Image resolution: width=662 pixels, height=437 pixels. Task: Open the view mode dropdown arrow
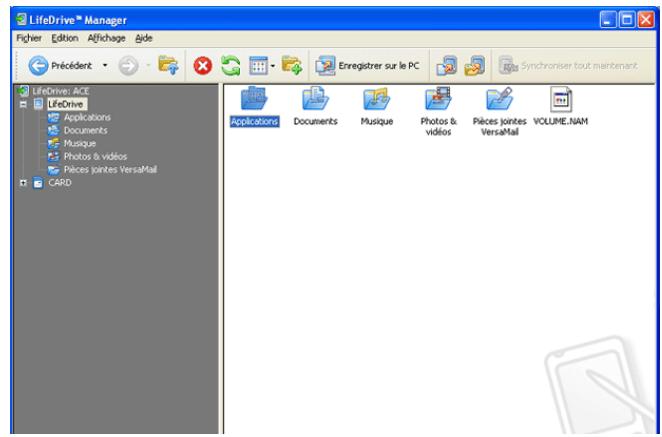[x=273, y=66]
